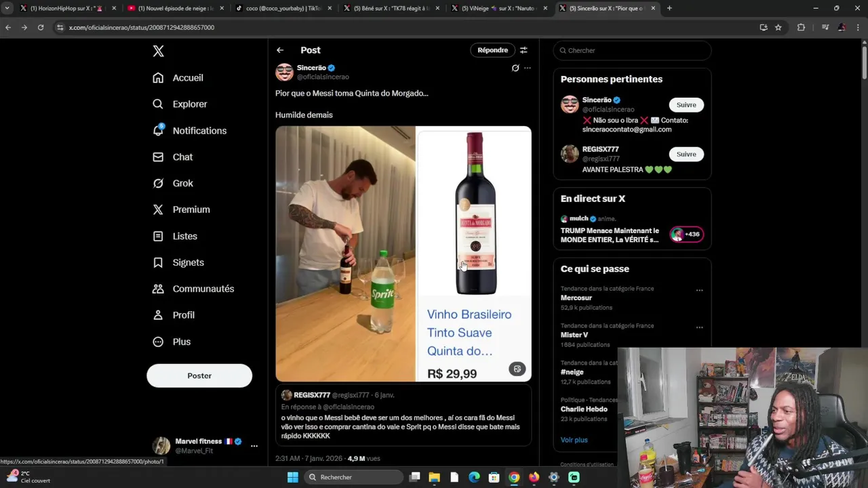Expand the Plus more menu
Screen dimensions: 868x488
[172, 342]
